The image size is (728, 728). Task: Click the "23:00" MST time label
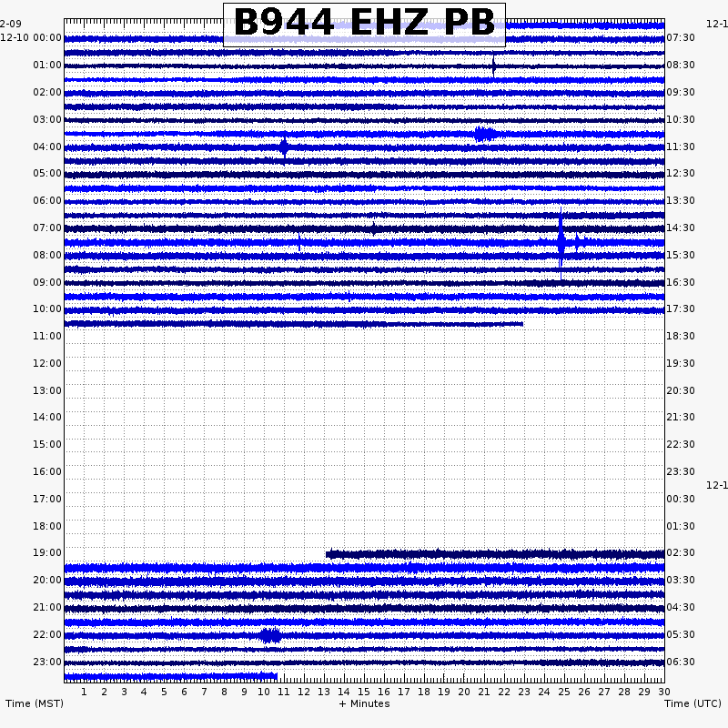click(47, 662)
